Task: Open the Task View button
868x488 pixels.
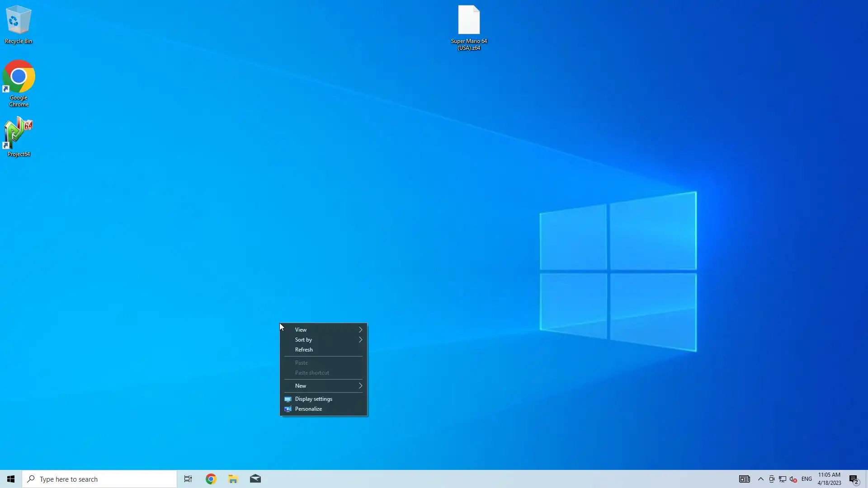Action: click(188, 479)
